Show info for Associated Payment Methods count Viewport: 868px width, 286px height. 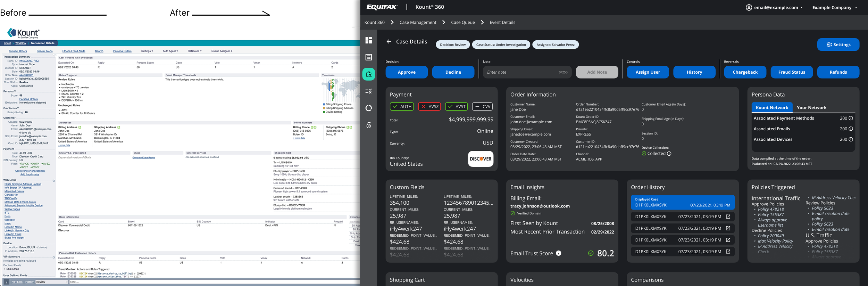(851, 118)
